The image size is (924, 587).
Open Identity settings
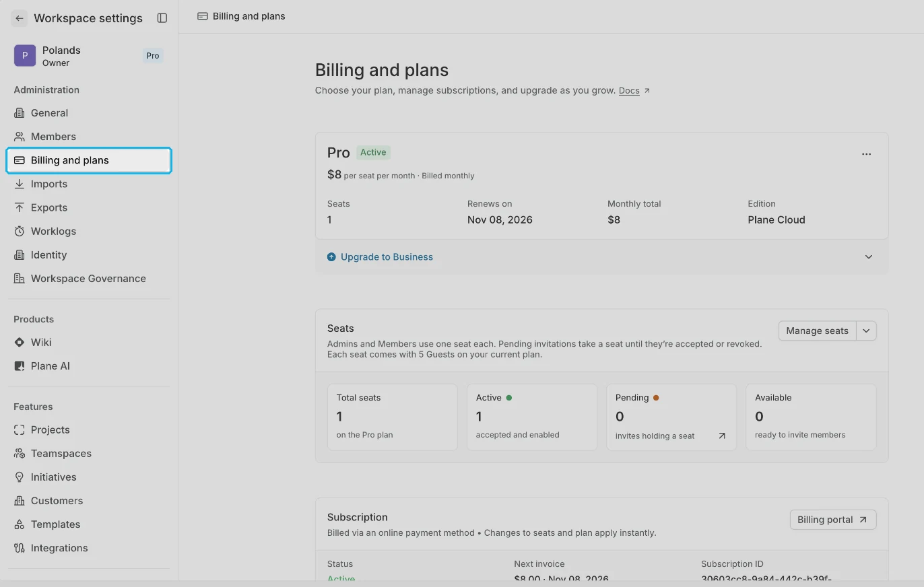click(89, 254)
